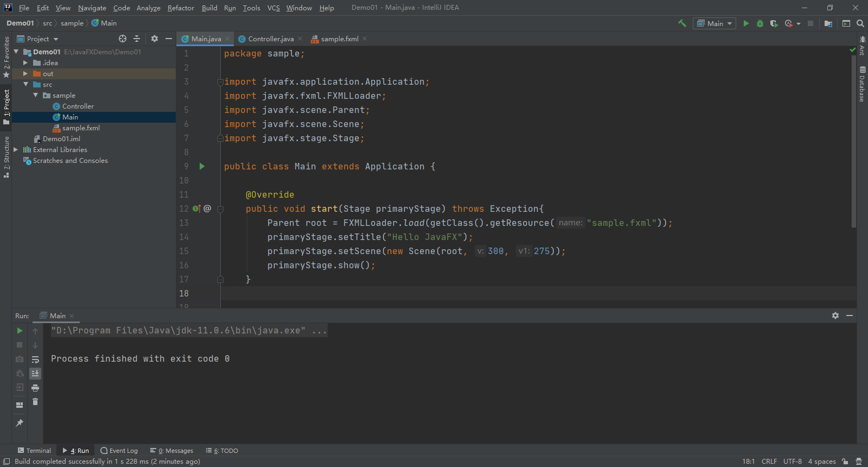Expand the .idea folder
Screen dimensions: 868x467
click(x=25, y=62)
